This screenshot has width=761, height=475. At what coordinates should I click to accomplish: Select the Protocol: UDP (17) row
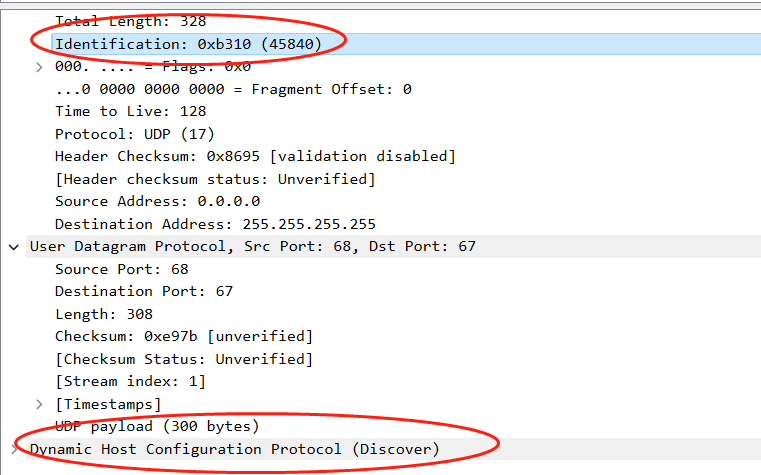pos(135,134)
